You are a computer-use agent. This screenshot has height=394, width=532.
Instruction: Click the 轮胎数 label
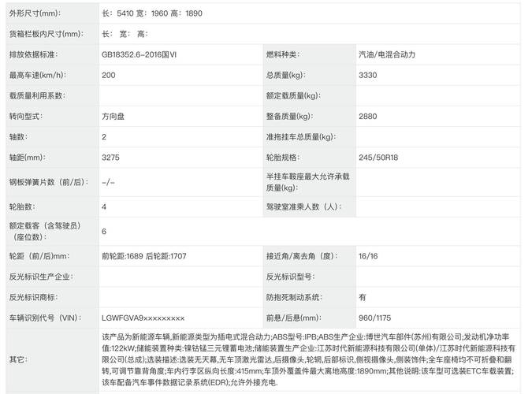click(22, 206)
